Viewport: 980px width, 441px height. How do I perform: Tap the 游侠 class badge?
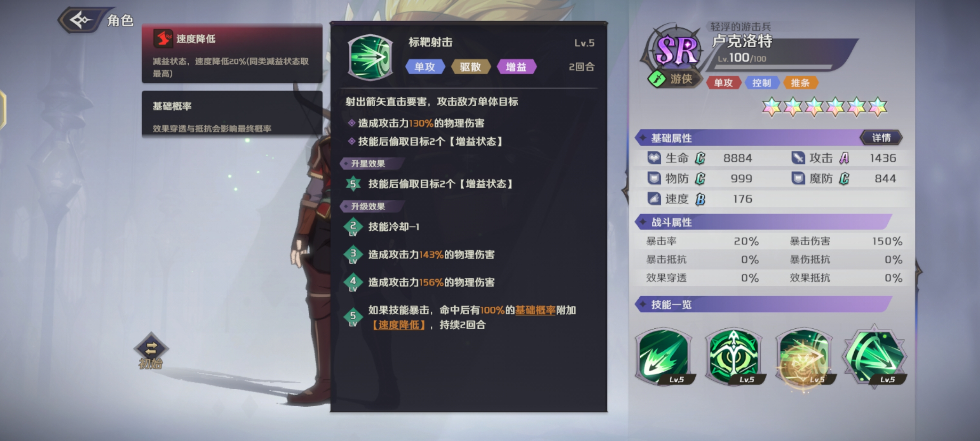[675, 79]
